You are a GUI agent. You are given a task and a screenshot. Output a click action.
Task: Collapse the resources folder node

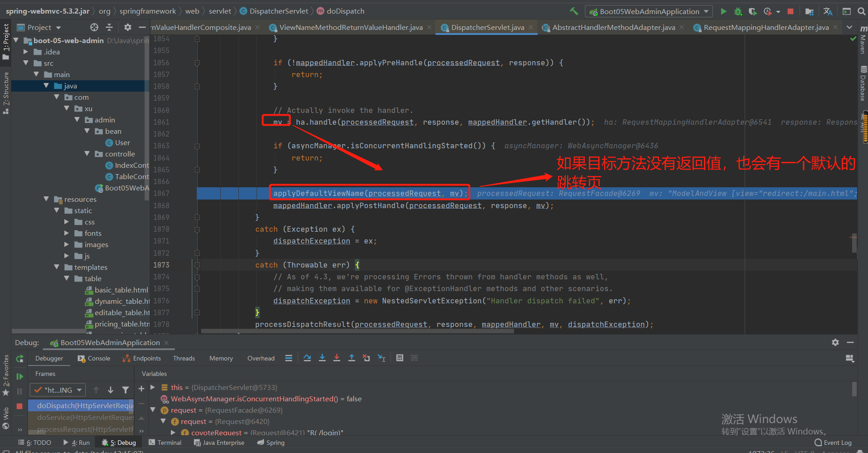pos(46,199)
